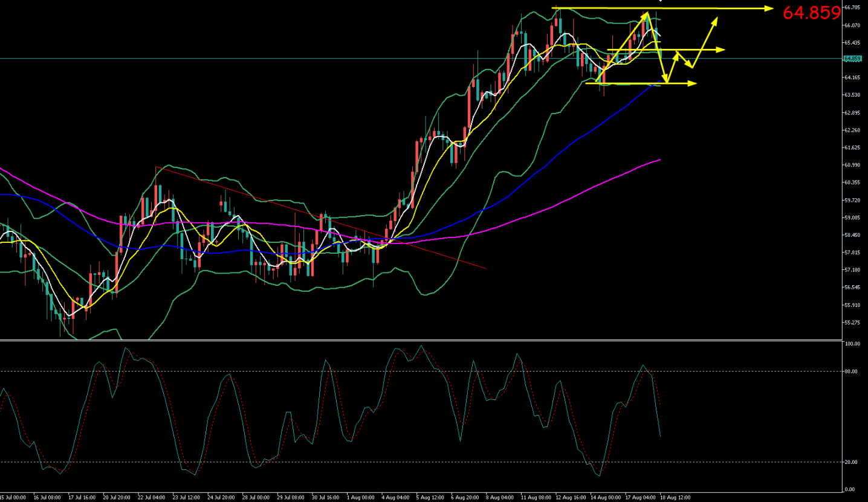Image resolution: width=868 pixels, height=502 pixels.
Task: Click the 20.00 oscillator level label
Action: pos(851,462)
